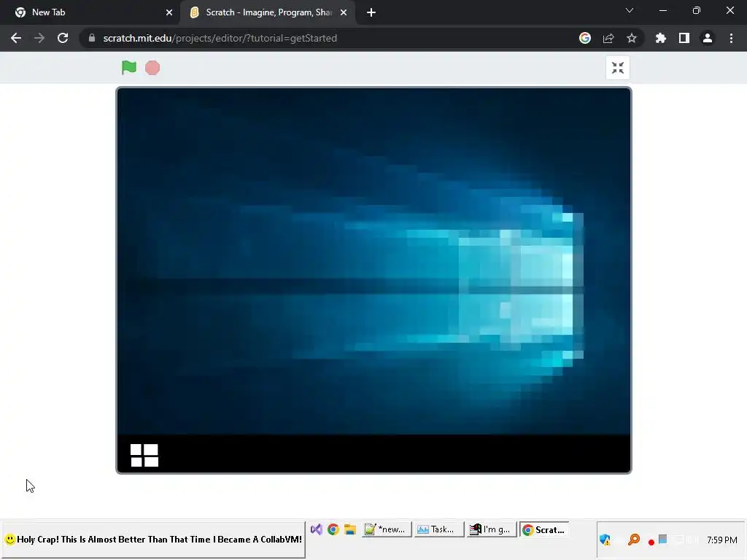
Task: Close the New Tab tab
Action: tap(169, 12)
